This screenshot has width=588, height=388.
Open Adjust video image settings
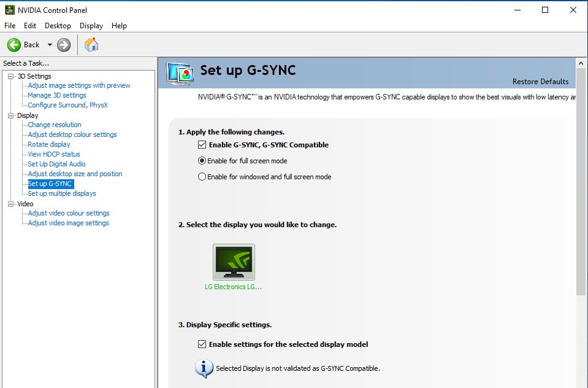coord(68,223)
